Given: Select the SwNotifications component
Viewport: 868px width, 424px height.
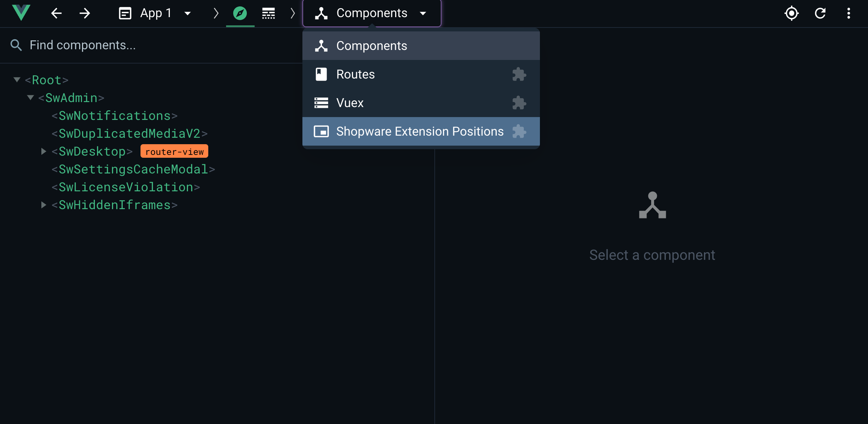Looking at the screenshot, I should click(114, 115).
